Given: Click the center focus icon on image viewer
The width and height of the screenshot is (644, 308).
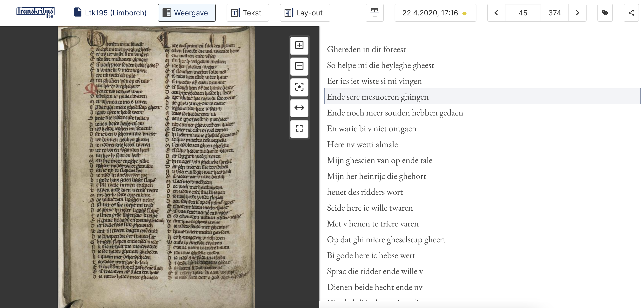Looking at the screenshot, I should pyautogui.click(x=299, y=87).
